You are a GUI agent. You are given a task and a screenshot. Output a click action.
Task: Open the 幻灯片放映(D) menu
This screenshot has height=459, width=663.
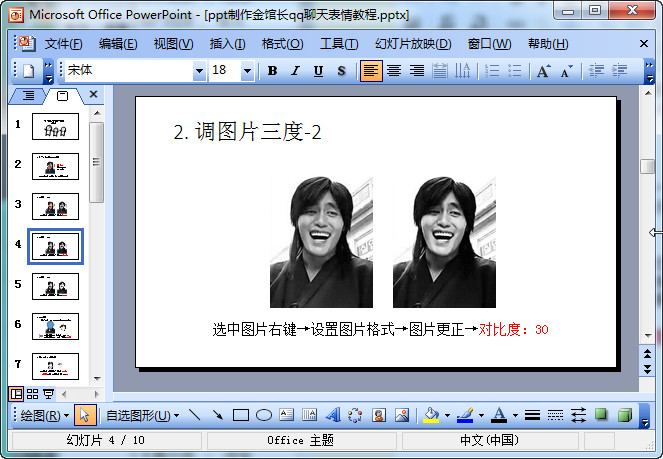[413, 44]
